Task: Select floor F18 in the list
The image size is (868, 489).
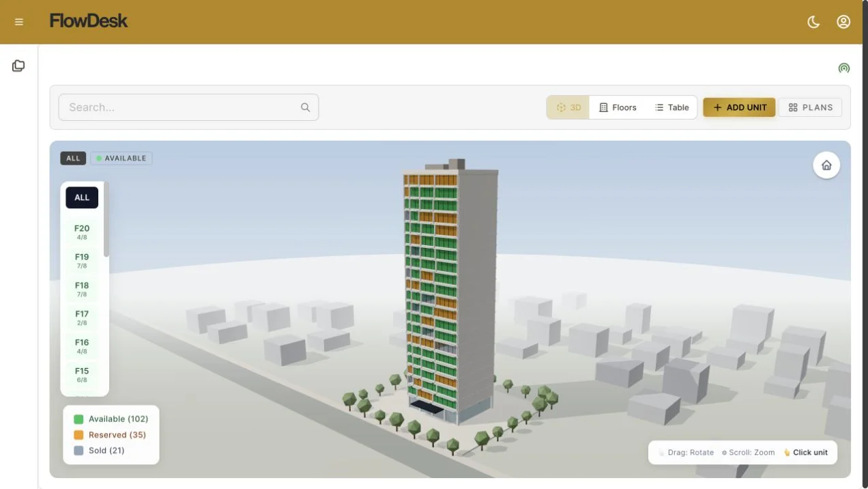Action: pyautogui.click(x=82, y=290)
